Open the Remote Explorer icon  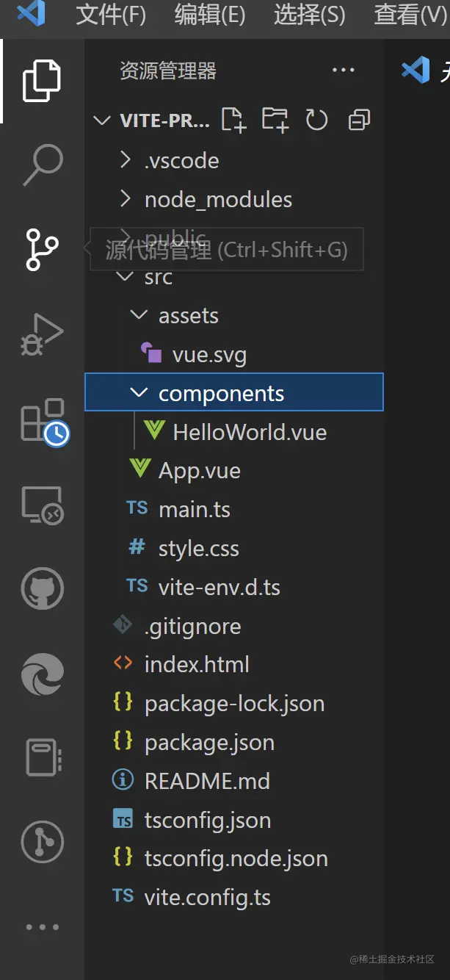[42, 506]
